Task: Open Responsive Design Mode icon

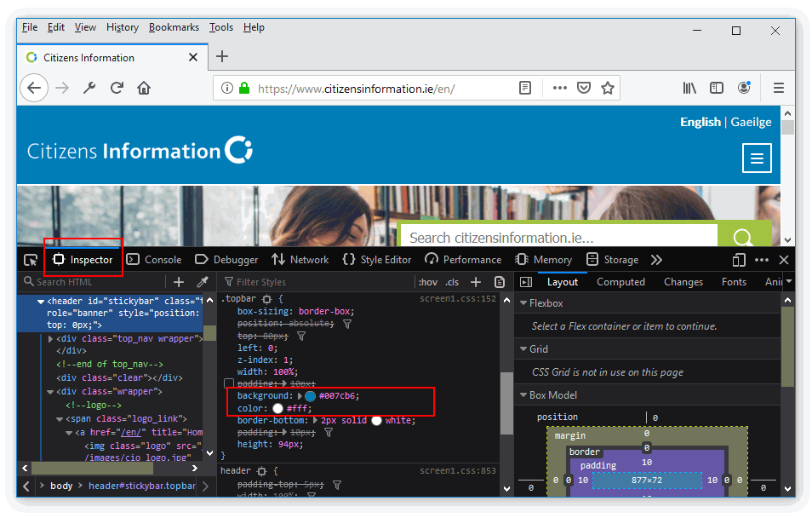Action: (738, 260)
